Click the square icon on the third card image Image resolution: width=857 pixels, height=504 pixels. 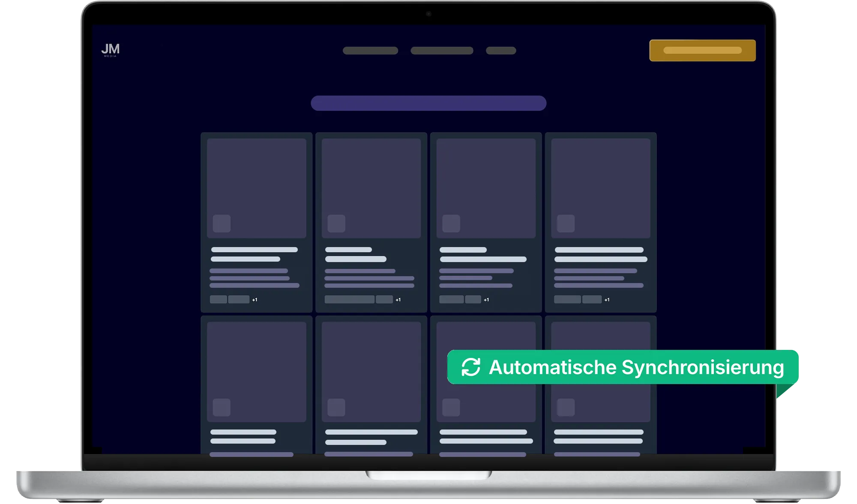[451, 223]
